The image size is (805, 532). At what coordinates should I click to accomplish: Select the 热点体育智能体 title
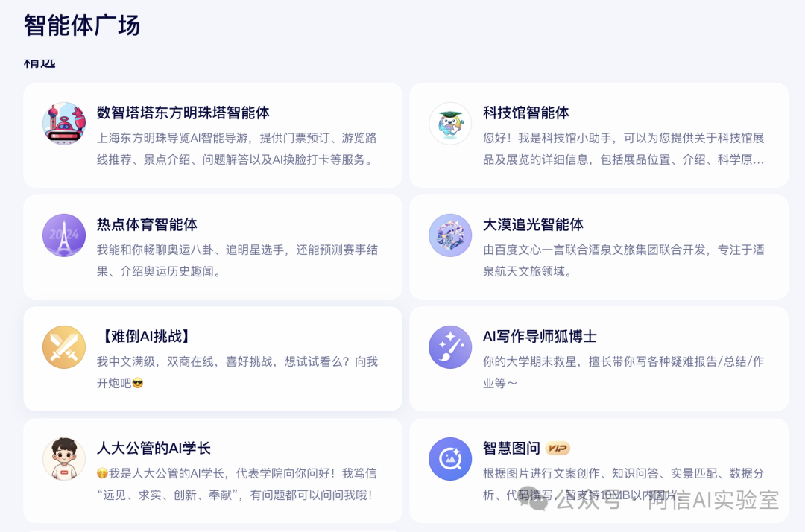[147, 224]
